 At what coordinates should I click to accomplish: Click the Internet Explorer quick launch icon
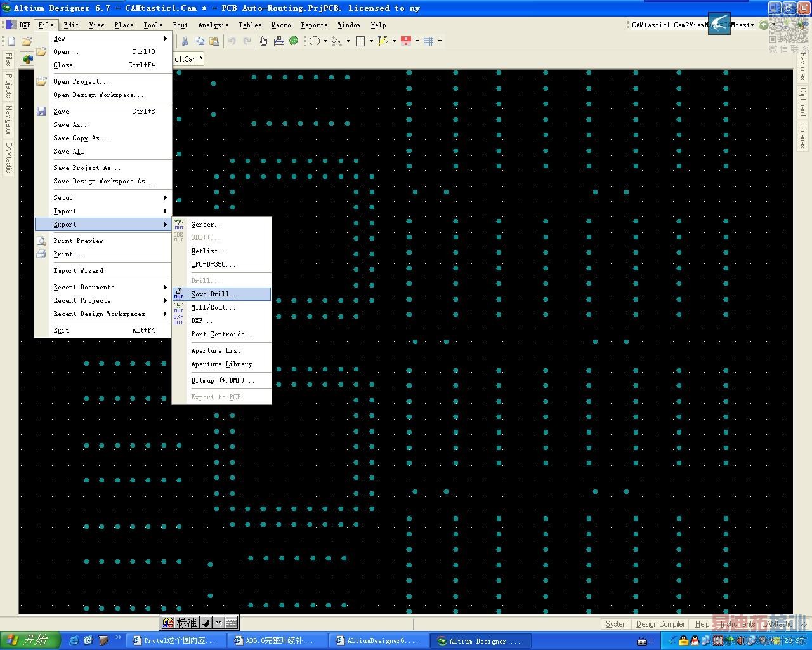tap(74, 640)
